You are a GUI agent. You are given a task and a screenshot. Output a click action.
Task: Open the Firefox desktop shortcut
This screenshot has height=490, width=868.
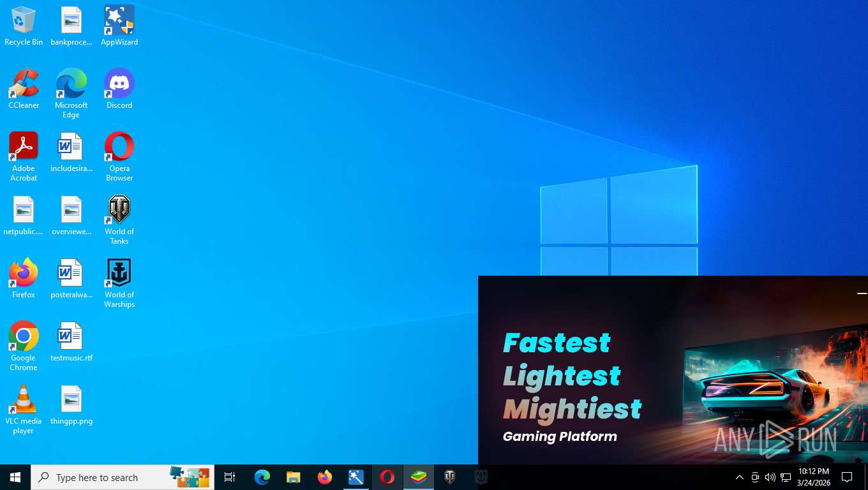(x=24, y=279)
